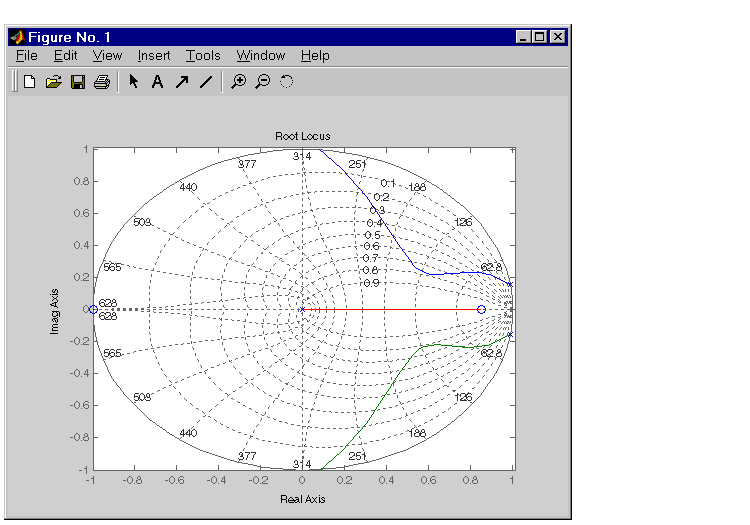Toggle the Zoom Out magnifier tool
Viewport: 750px width, 525px height.
tap(262, 82)
